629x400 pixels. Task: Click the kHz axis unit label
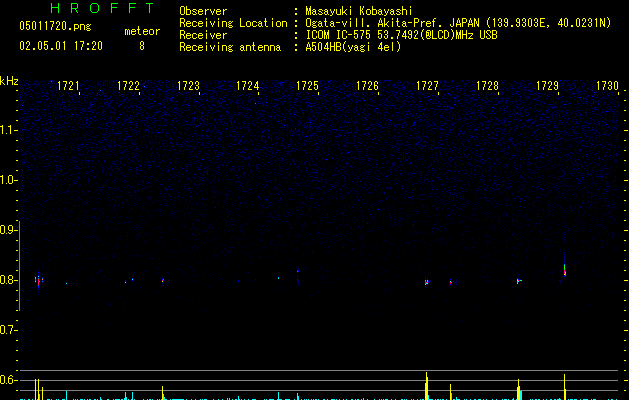click(x=9, y=81)
